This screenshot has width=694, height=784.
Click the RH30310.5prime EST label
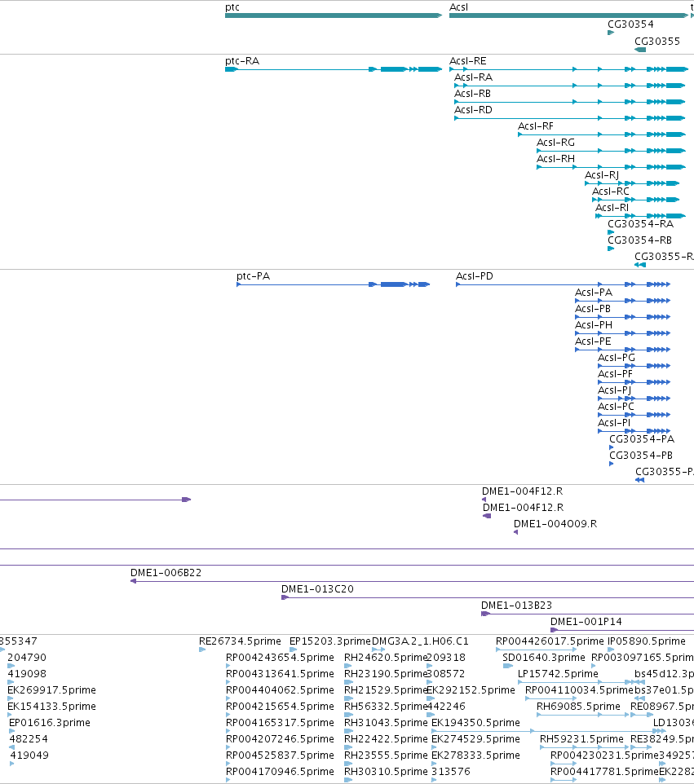pos(385,772)
